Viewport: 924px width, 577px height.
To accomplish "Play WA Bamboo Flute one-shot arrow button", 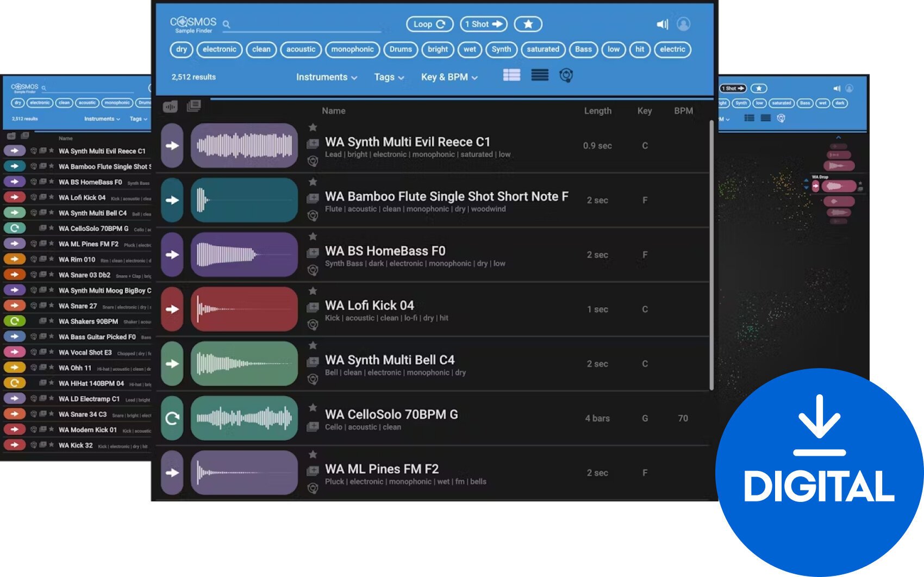I will coord(172,200).
